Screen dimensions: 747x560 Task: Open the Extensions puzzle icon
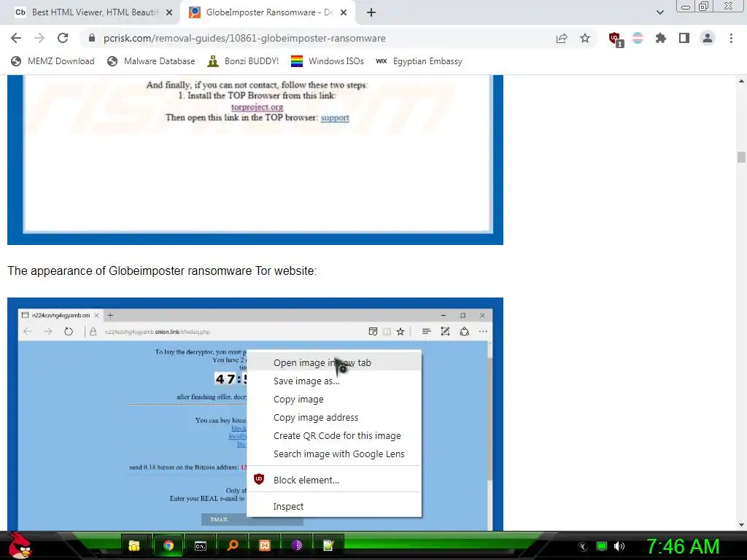click(661, 38)
